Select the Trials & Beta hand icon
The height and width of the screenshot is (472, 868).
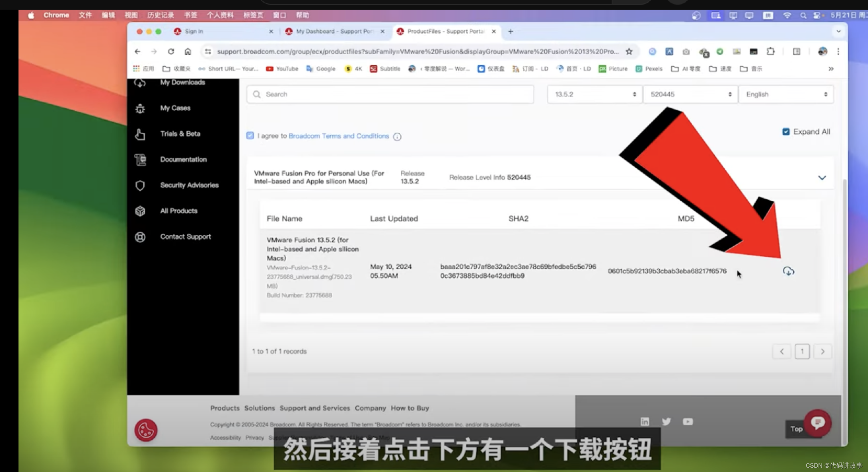coord(140,134)
